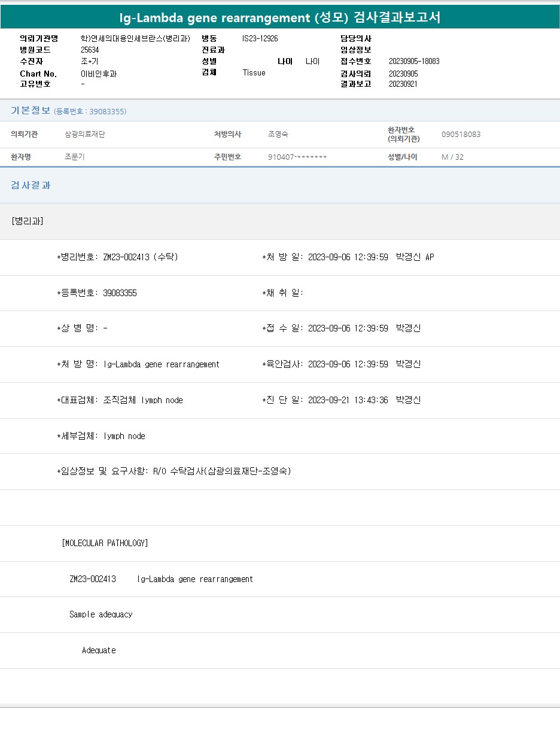Select prescribing doctor 조영숙 field
Image resolution: width=560 pixels, height=740 pixels.
[278, 135]
